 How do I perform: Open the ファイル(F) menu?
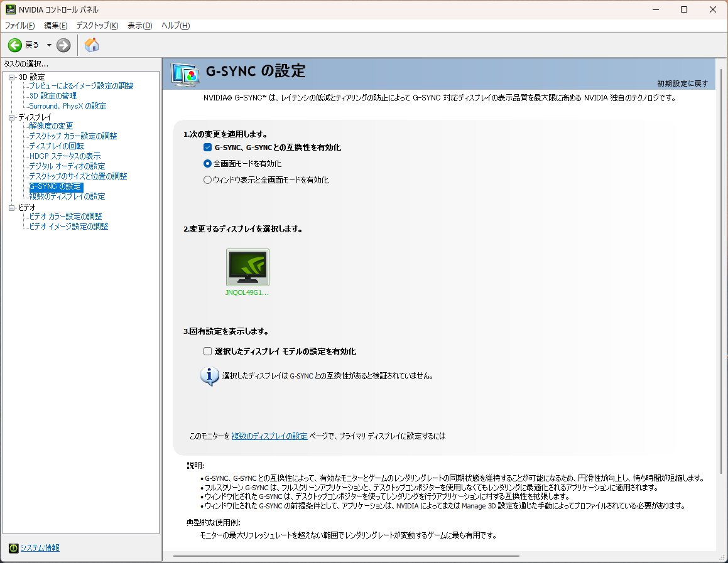[20, 26]
